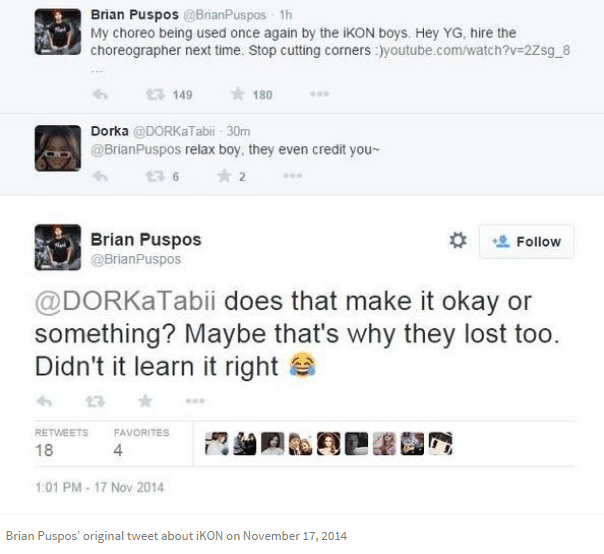604x554 pixels.
Task: Open more options on Brian's first tweet
Action: click(320, 96)
